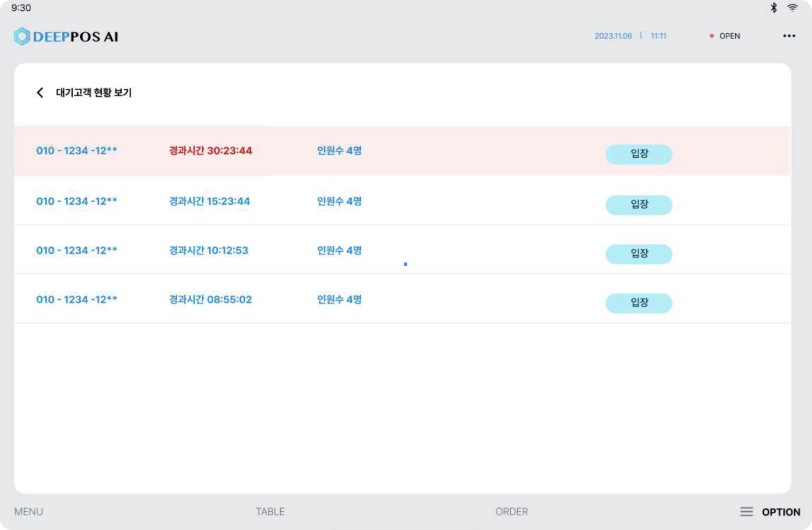Switch to the ORDER tab
Viewport: 812px width, 530px height.
coord(511,511)
